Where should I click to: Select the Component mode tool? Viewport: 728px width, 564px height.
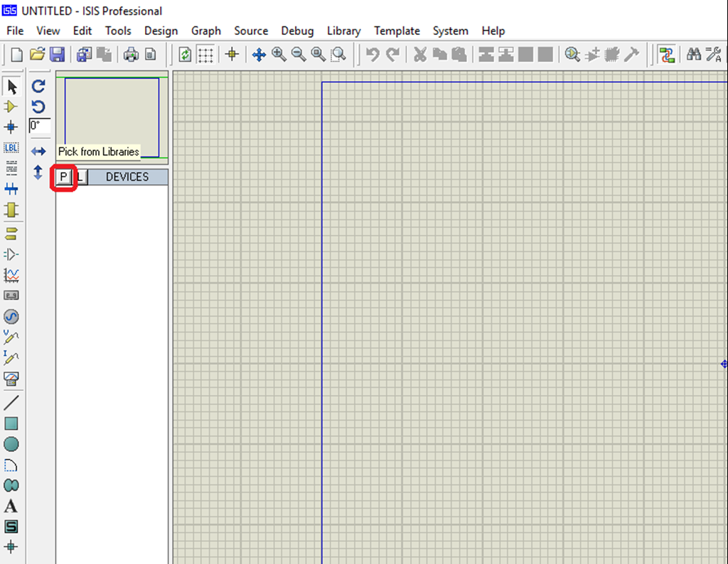tap(11, 107)
